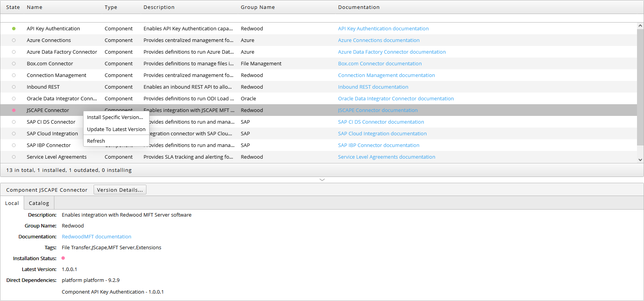The image size is (644, 301).
Task: Switch to the Catalog tab
Action: coord(39,203)
